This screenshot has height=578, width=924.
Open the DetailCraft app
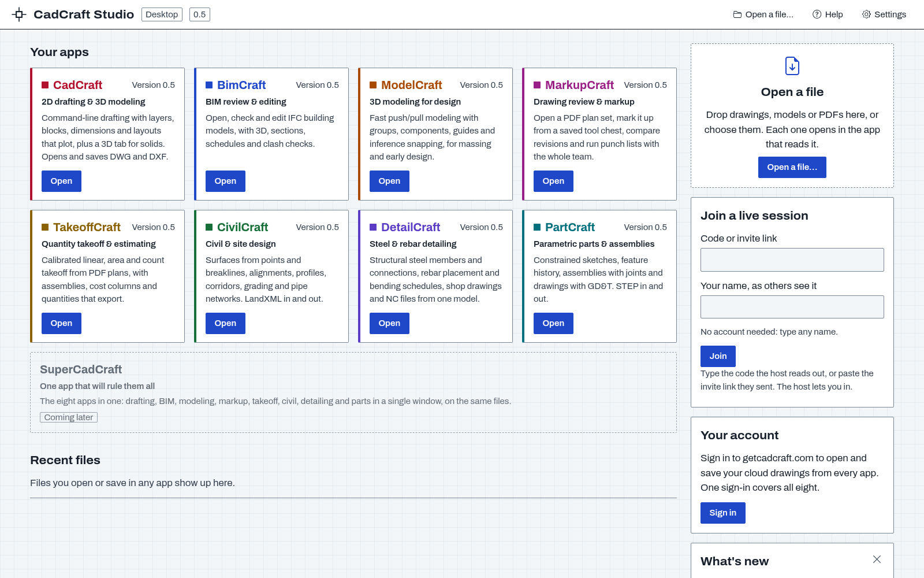click(389, 323)
